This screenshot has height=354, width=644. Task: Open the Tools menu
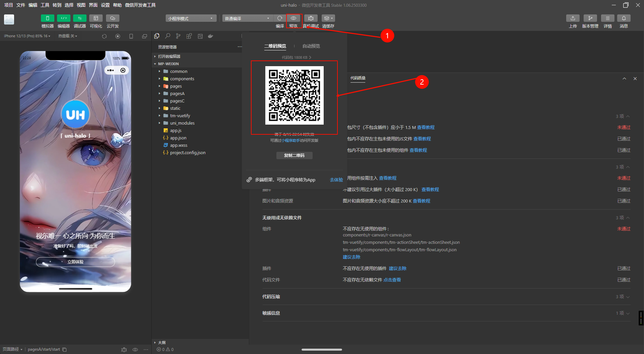tap(45, 5)
